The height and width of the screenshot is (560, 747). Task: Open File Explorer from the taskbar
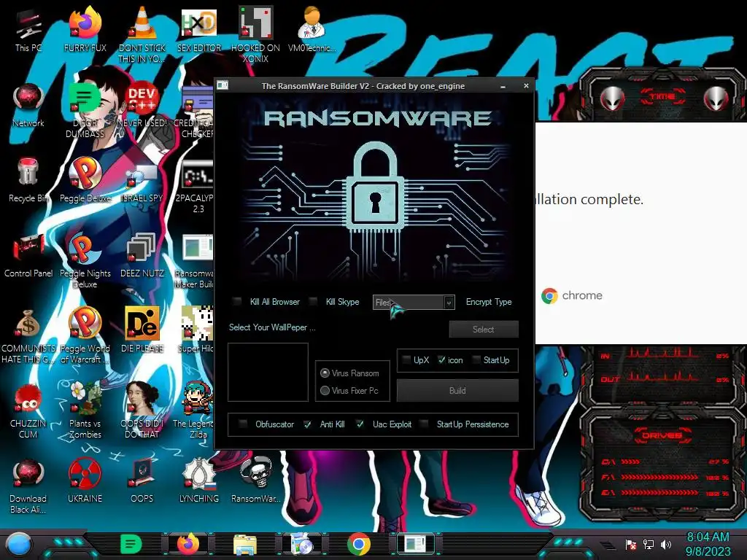pyautogui.click(x=245, y=545)
